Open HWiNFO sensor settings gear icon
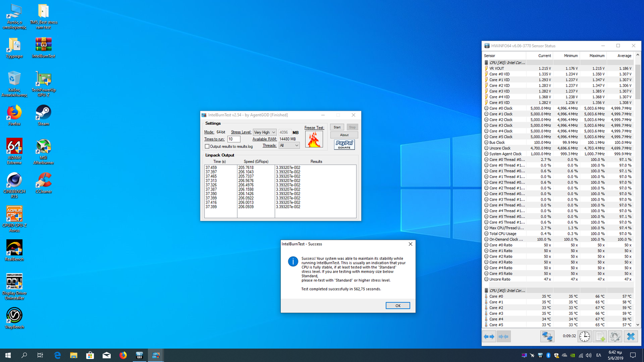This screenshot has height=362, width=644. [x=615, y=336]
